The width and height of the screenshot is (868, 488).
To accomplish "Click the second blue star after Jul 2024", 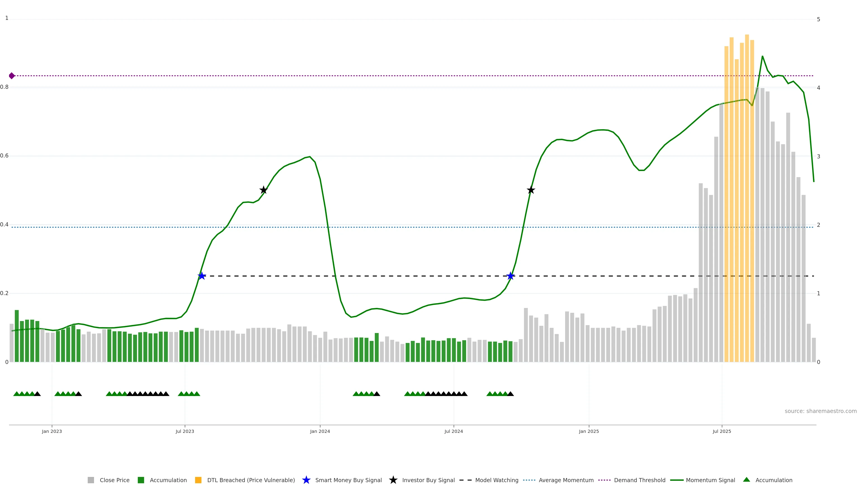I will click(x=510, y=276).
